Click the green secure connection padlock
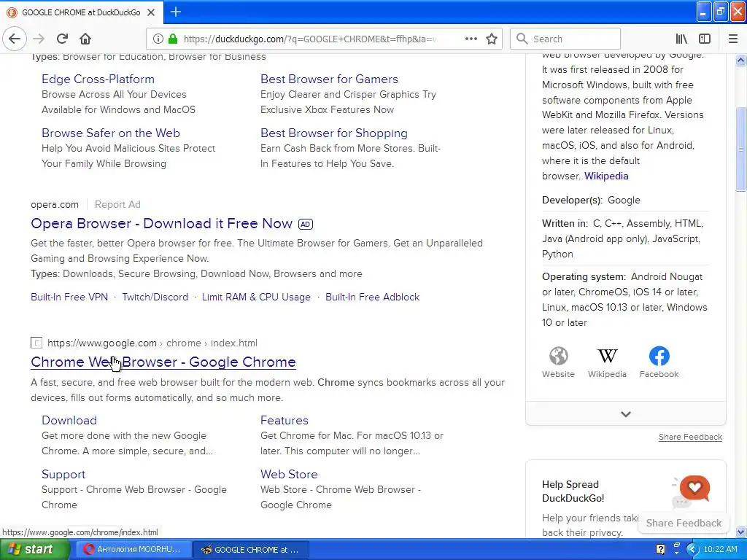Image resolution: width=747 pixels, height=560 pixels. tap(173, 39)
